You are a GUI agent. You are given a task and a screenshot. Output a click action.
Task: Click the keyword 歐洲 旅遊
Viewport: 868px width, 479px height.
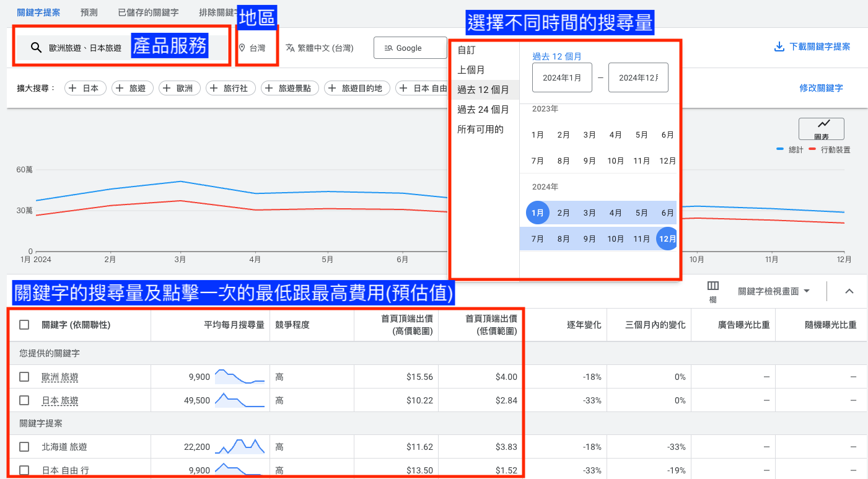click(60, 377)
